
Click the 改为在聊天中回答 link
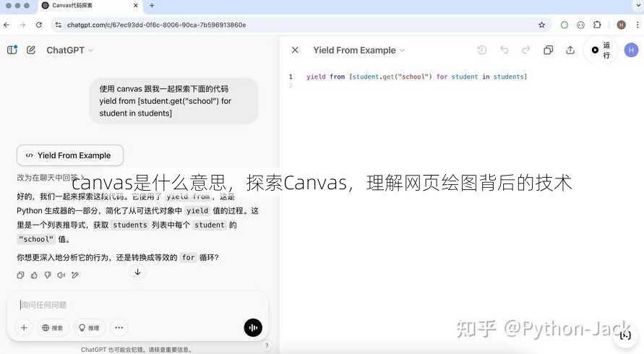pos(50,178)
